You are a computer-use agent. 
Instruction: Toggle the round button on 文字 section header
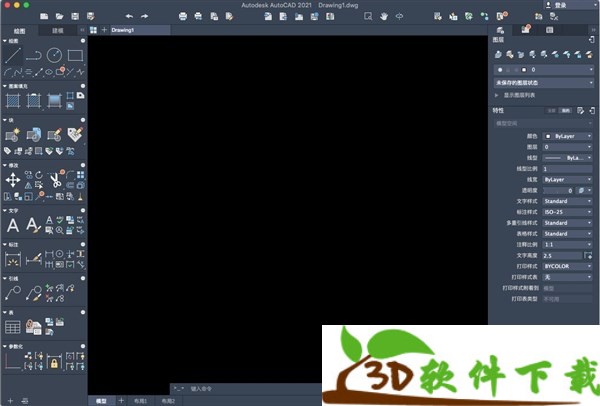[x=83, y=210]
